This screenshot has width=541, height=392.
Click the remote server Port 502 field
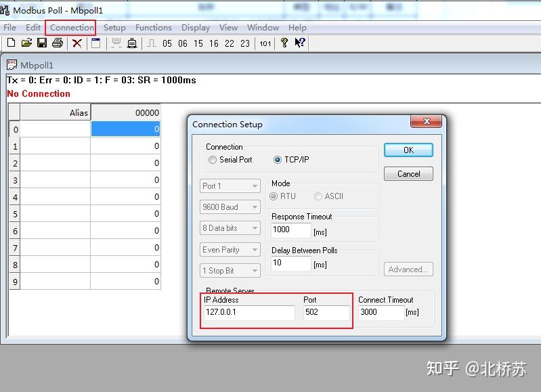click(x=326, y=312)
